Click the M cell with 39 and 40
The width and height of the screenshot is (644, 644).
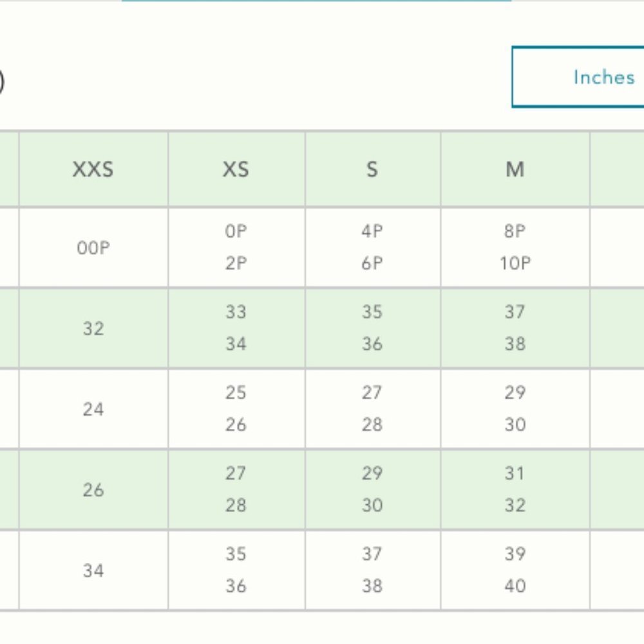click(x=515, y=570)
